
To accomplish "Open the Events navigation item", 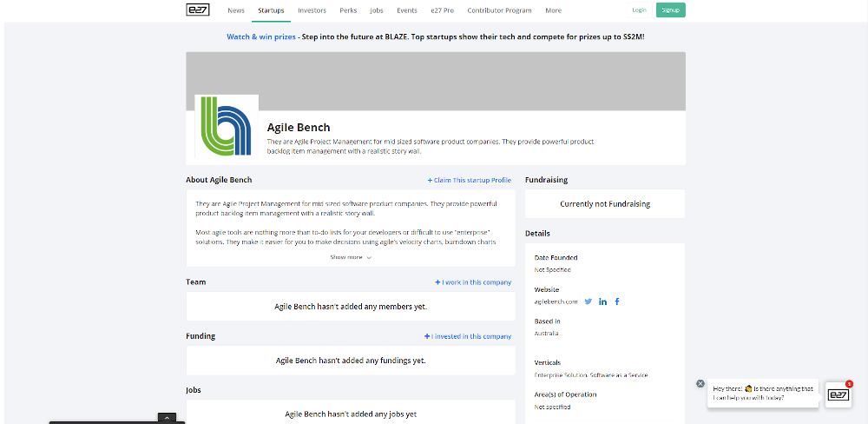I will tap(407, 10).
